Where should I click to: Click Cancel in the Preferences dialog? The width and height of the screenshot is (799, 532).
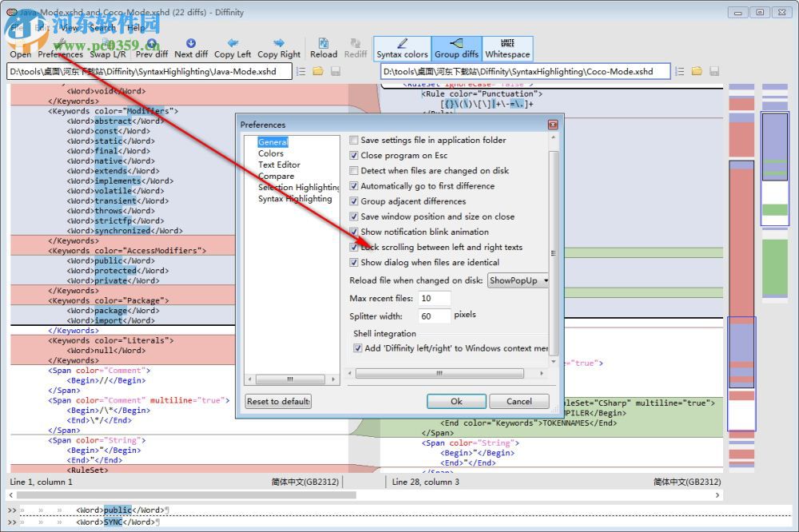pyautogui.click(x=519, y=402)
